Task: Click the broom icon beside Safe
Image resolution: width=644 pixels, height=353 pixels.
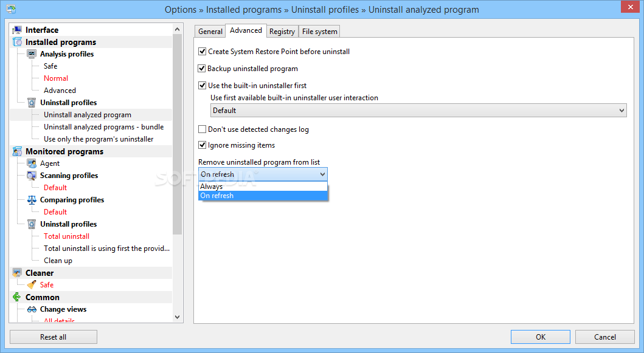Action: point(32,285)
